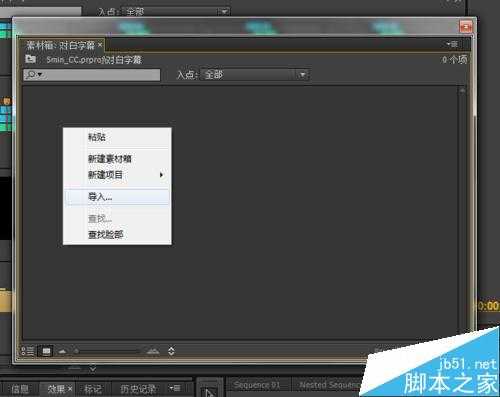Switch to icon view in bin
500x397 pixels.
tap(46, 351)
